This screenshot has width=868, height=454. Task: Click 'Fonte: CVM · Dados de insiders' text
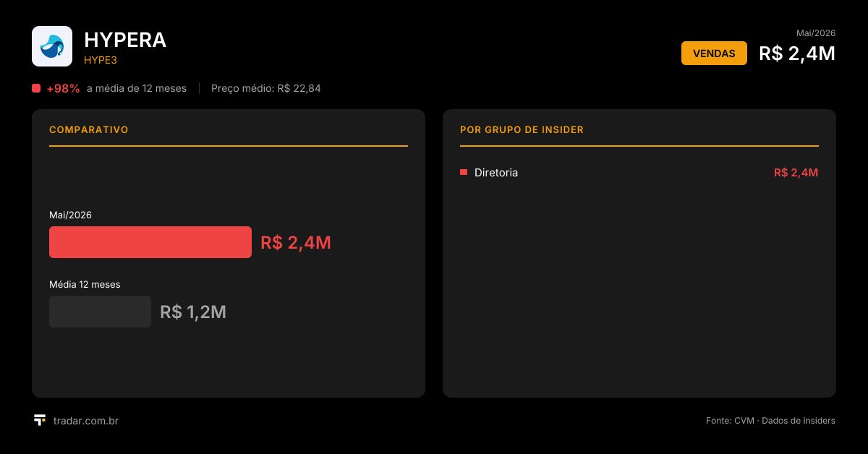pos(771,421)
